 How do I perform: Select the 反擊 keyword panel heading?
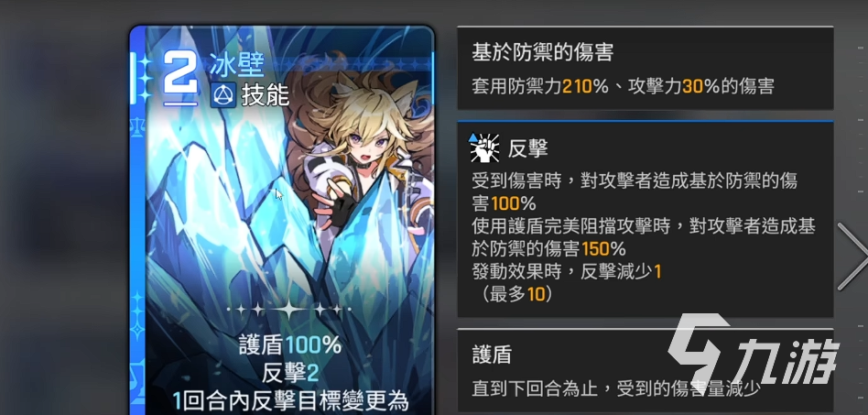click(527, 147)
